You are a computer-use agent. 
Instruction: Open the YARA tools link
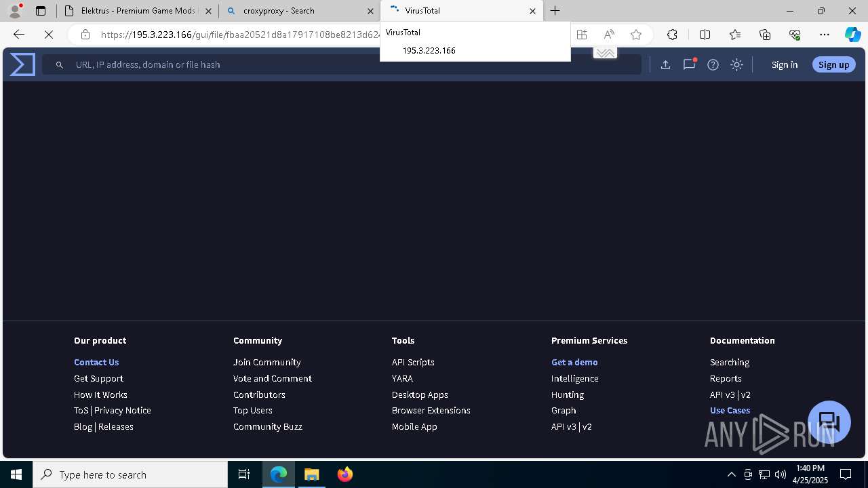pos(402,378)
